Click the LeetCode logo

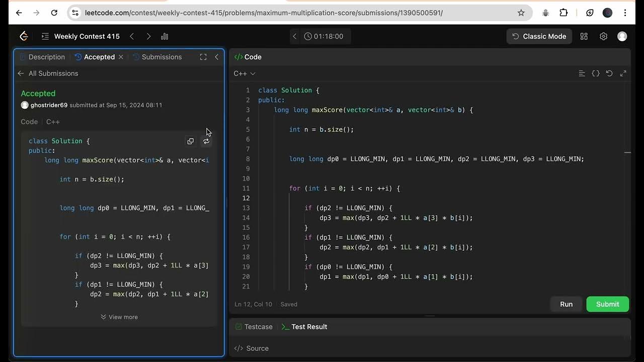pyautogui.click(x=24, y=36)
